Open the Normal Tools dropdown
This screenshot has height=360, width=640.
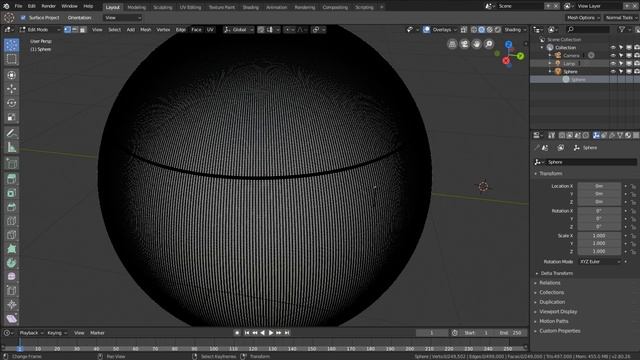621,18
